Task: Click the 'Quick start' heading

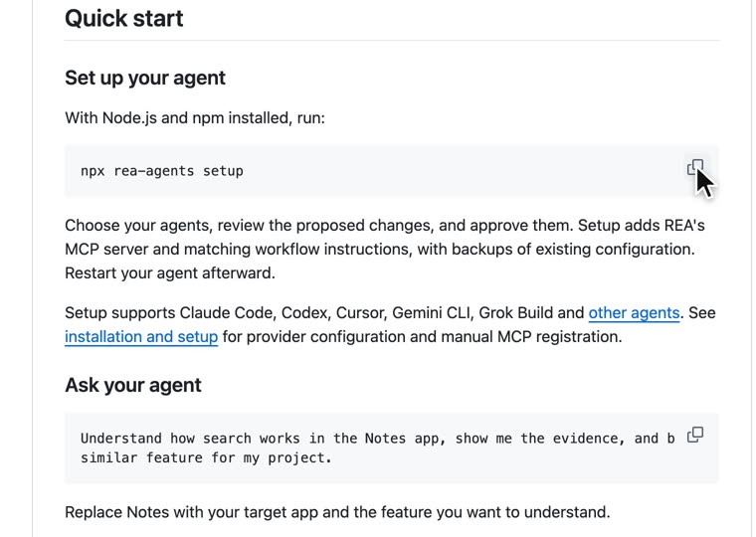Action: (x=124, y=18)
